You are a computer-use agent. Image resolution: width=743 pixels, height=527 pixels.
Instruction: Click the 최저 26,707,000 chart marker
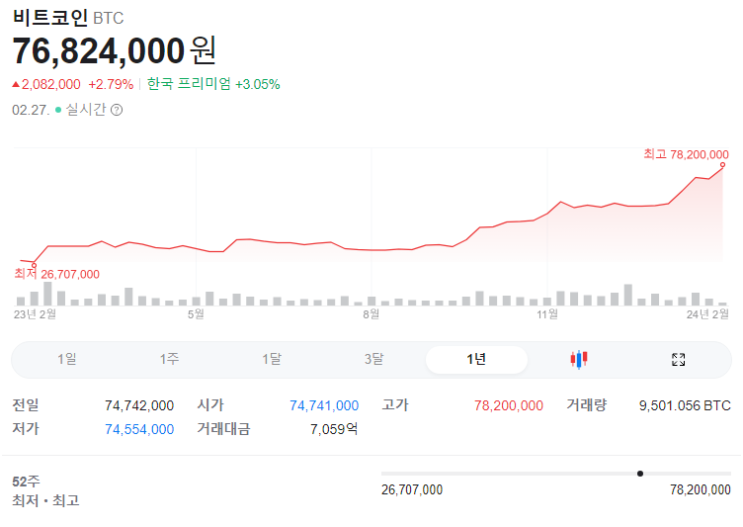[34, 265]
